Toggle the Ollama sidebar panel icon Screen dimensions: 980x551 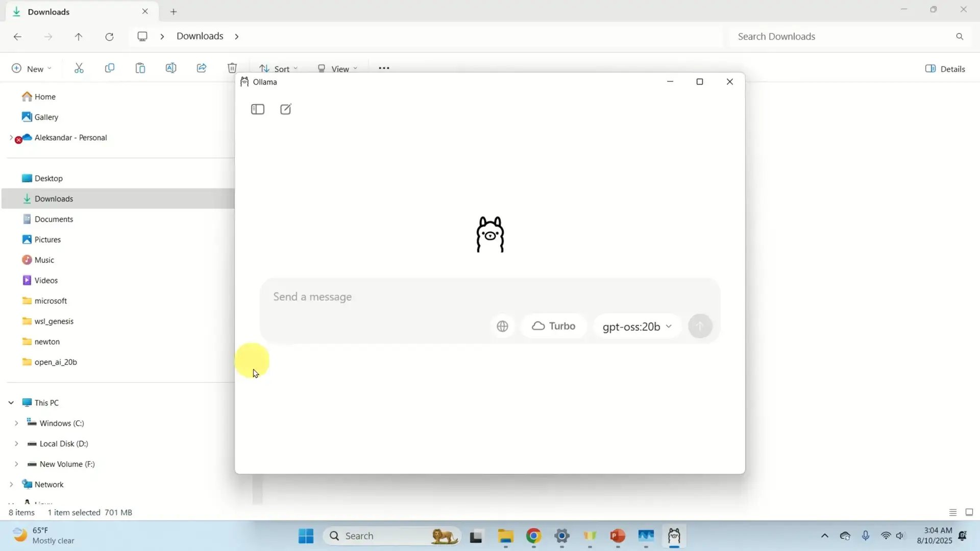click(258, 109)
